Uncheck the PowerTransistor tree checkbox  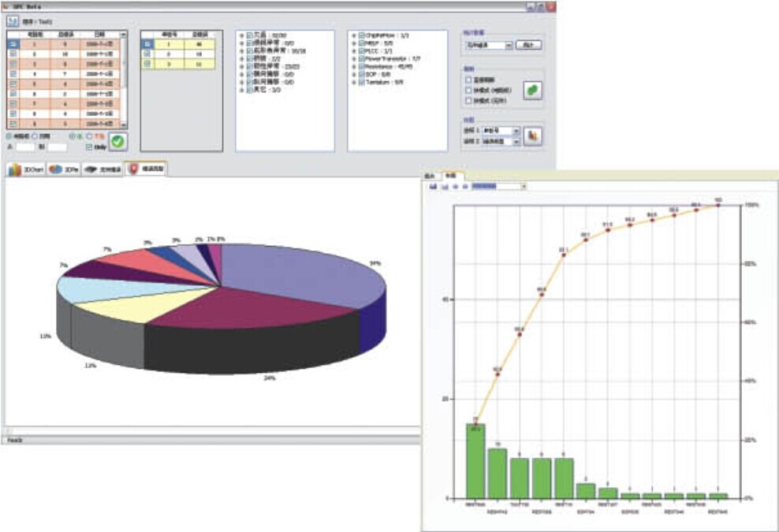pyautogui.click(x=362, y=59)
